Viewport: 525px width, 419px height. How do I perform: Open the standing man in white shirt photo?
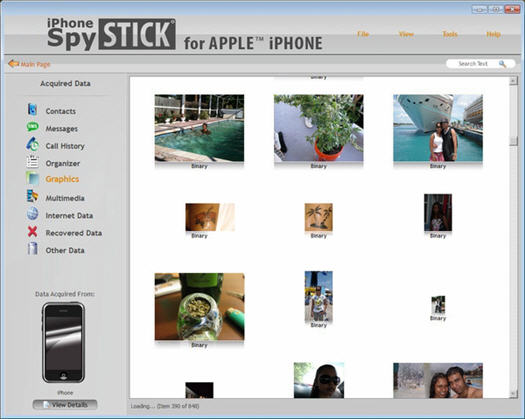[x=318, y=296]
